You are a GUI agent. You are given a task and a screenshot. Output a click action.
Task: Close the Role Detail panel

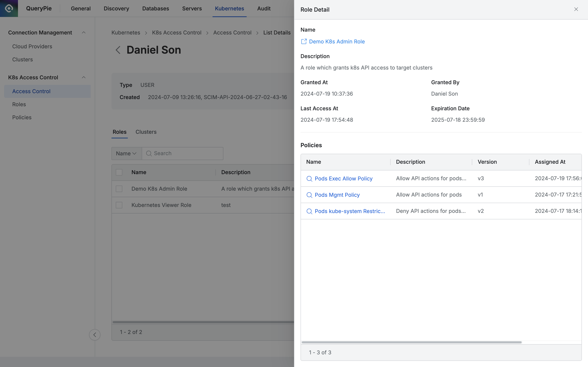[x=576, y=9]
